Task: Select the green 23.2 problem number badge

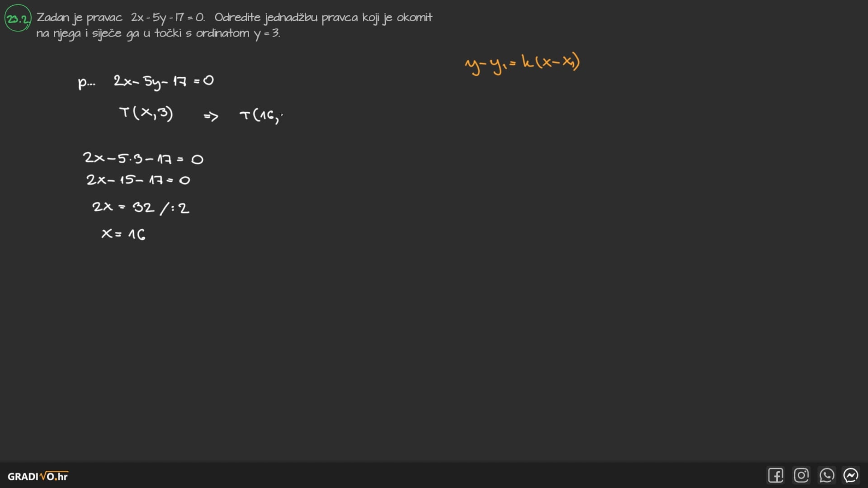Action: (18, 19)
